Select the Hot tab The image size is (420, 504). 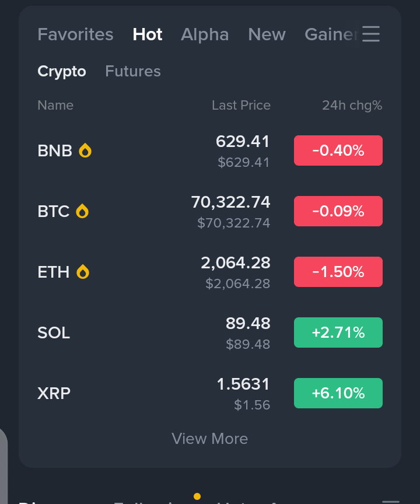coord(148,34)
